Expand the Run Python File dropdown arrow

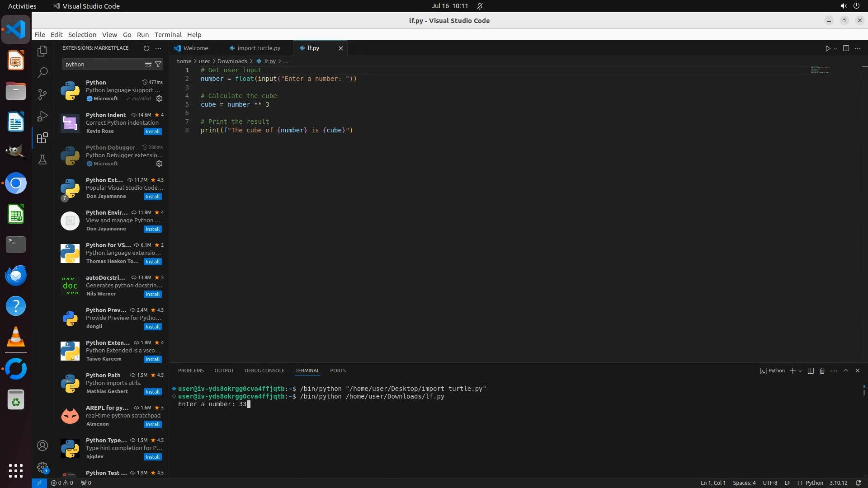[835, 48]
